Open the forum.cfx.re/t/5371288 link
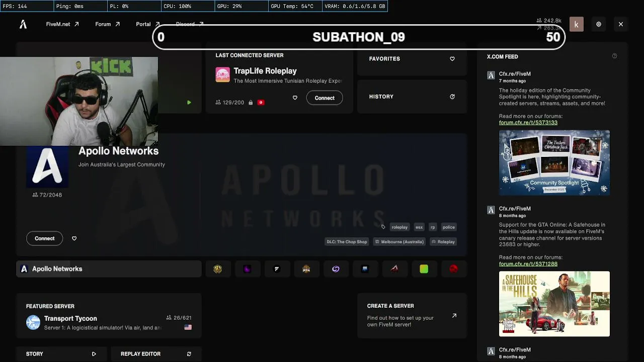 528,264
